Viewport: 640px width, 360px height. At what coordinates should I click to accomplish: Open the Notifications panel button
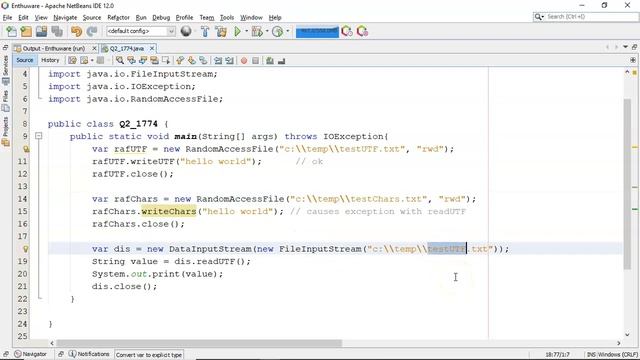(x=89, y=354)
